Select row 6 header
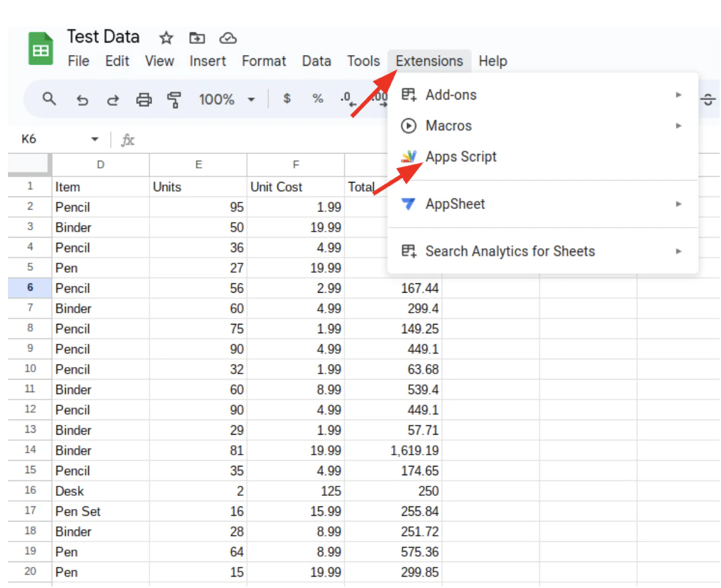 click(30, 288)
